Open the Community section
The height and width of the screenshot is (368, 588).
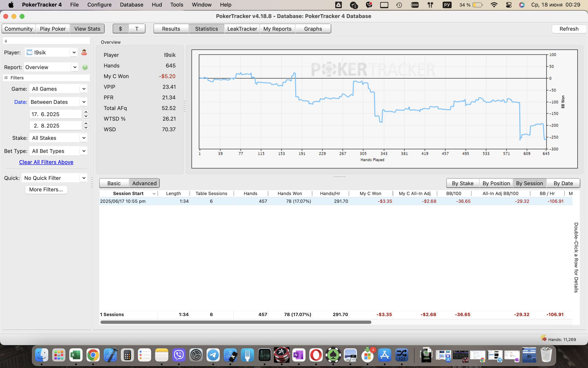(x=19, y=29)
